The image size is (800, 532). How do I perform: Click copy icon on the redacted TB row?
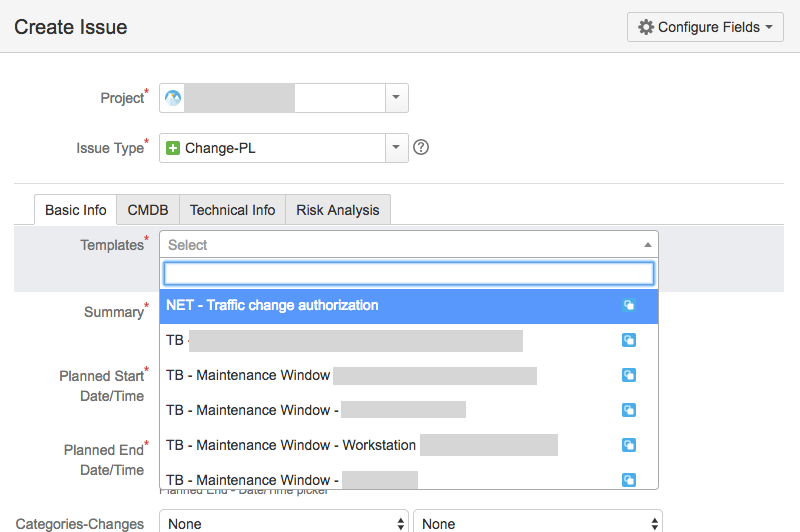tap(629, 340)
